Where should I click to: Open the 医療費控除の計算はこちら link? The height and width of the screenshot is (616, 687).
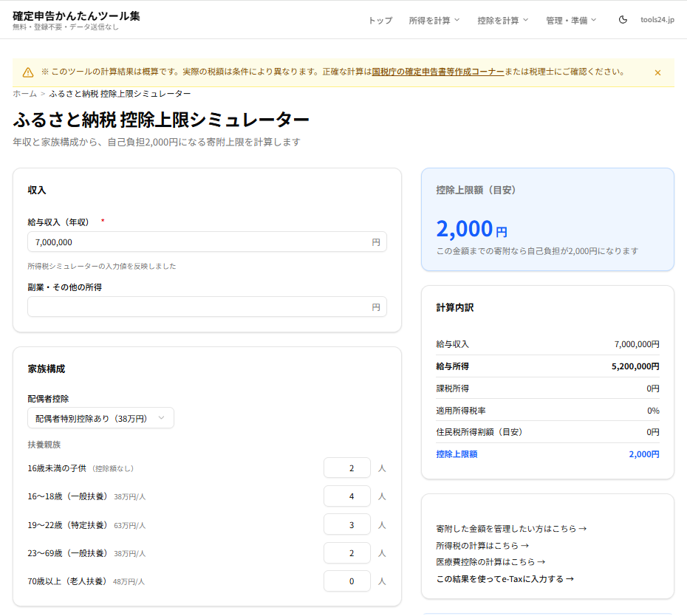coord(491,562)
